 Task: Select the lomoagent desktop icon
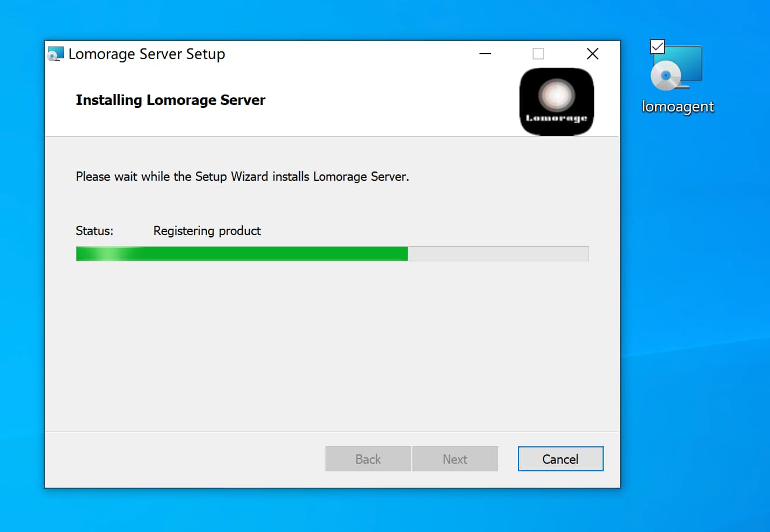pyautogui.click(x=677, y=68)
